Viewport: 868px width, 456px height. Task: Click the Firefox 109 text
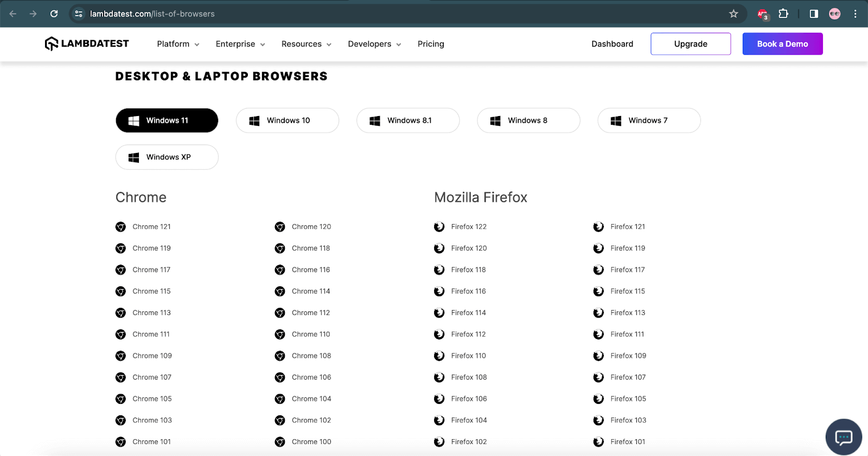coord(628,356)
